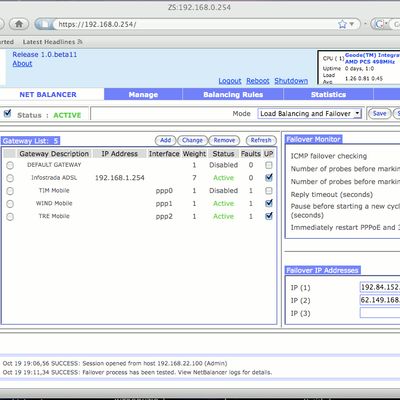400x400 pixels.
Task: Select the DEFAULT GATEWAY radio button
Action: (10, 165)
